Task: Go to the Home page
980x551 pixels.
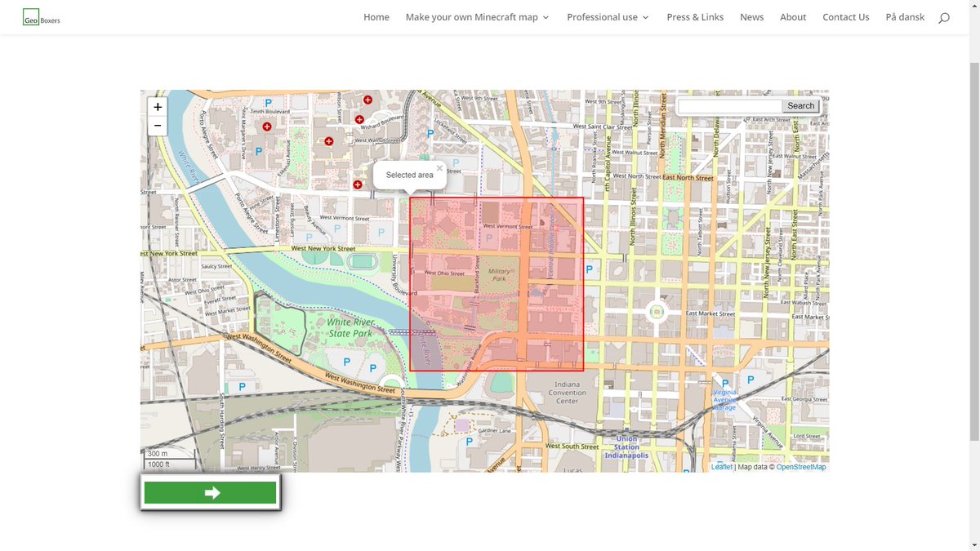Action: (x=376, y=17)
